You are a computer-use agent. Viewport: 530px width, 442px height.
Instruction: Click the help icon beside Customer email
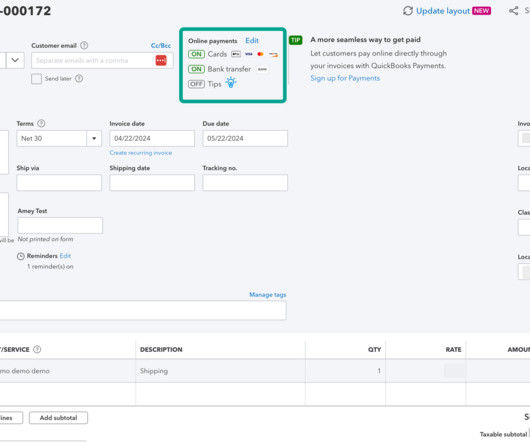(x=84, y=45)
